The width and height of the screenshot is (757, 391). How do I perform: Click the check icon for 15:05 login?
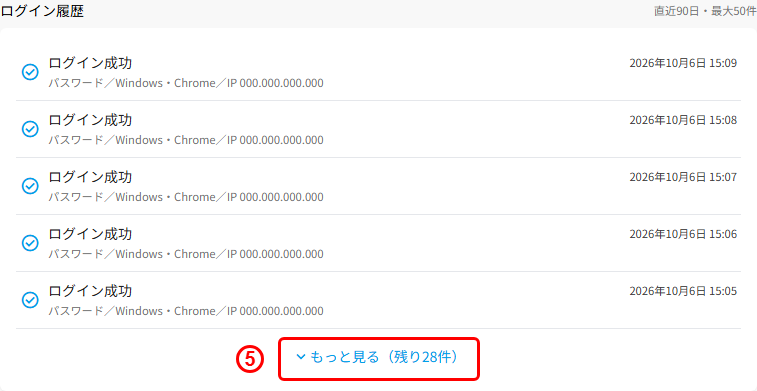coord(30,300)
